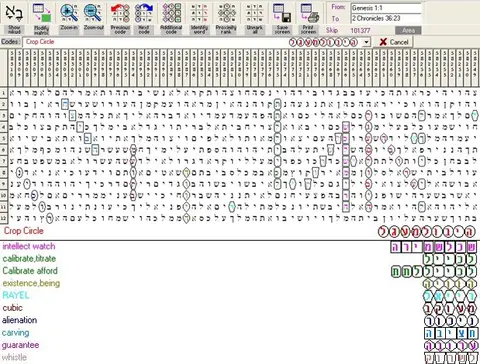
Task: Click the Hebrew letters for carving
Action: click(x=451, y=333)
